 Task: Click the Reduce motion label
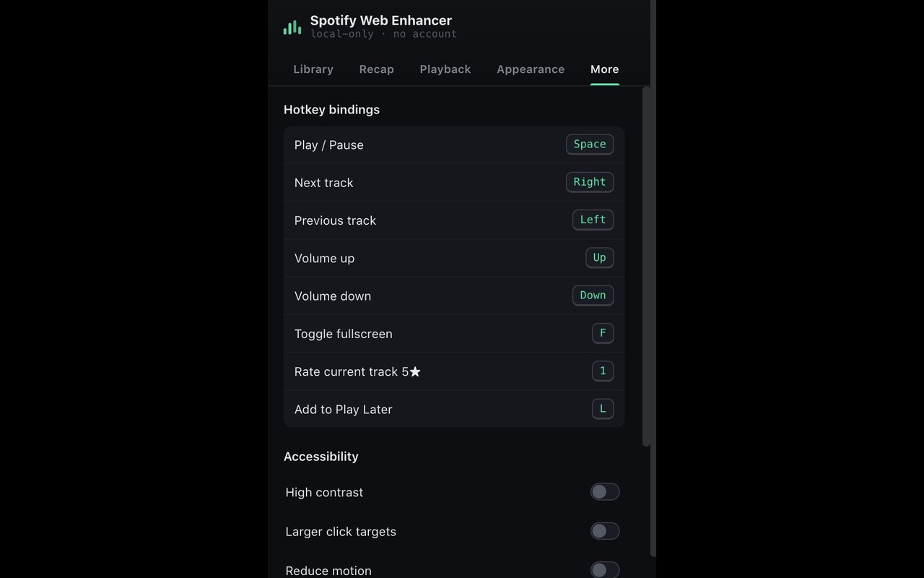click(328, 571)
